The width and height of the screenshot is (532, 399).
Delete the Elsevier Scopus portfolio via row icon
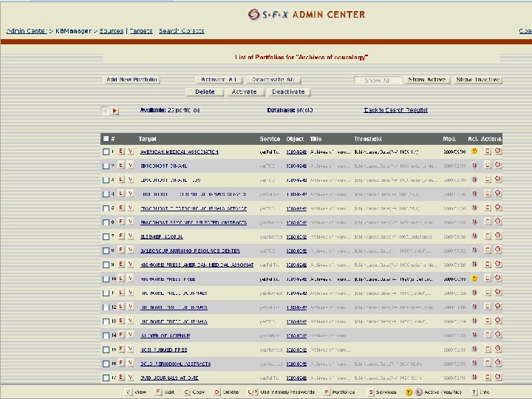click(498, 236)
